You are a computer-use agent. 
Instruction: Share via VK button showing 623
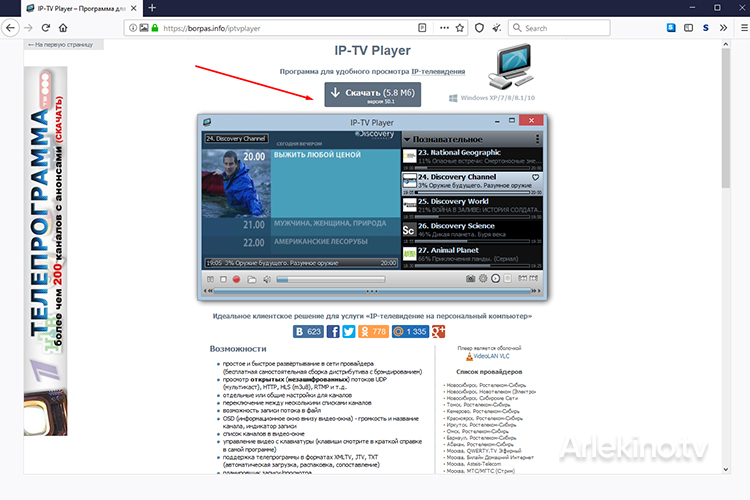(308, 332)
